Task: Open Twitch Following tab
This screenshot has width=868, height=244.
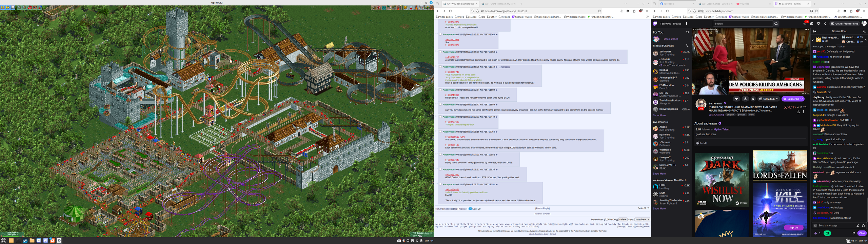Action: point(665,24)
